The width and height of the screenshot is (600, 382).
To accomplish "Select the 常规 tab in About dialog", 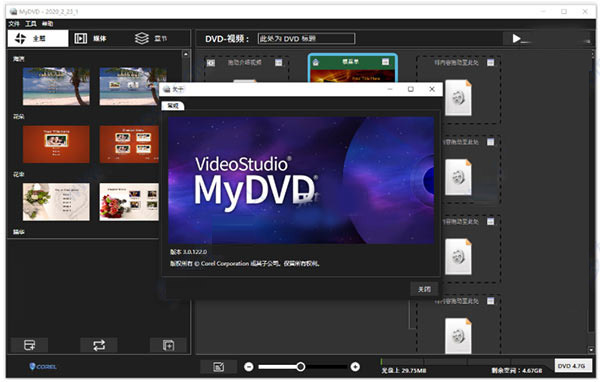I will click(173, 106).
